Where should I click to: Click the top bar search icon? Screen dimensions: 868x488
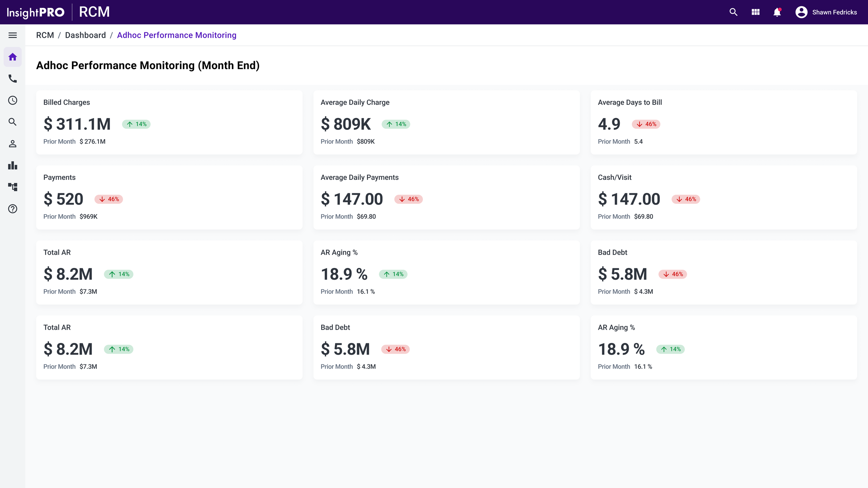pos(733,12)
